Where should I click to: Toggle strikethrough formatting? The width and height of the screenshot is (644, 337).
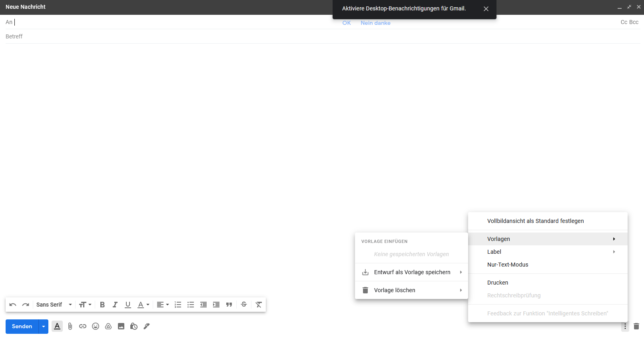click(244, 305)
